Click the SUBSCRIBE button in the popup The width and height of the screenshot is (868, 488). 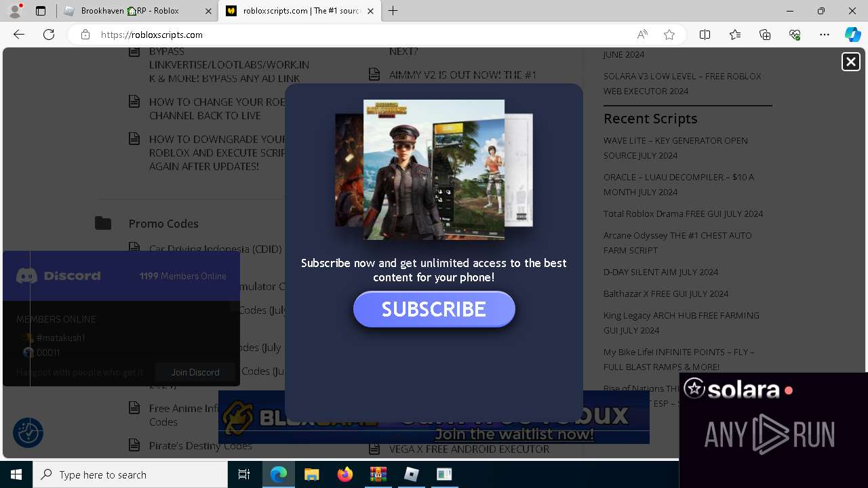[434, 309]
